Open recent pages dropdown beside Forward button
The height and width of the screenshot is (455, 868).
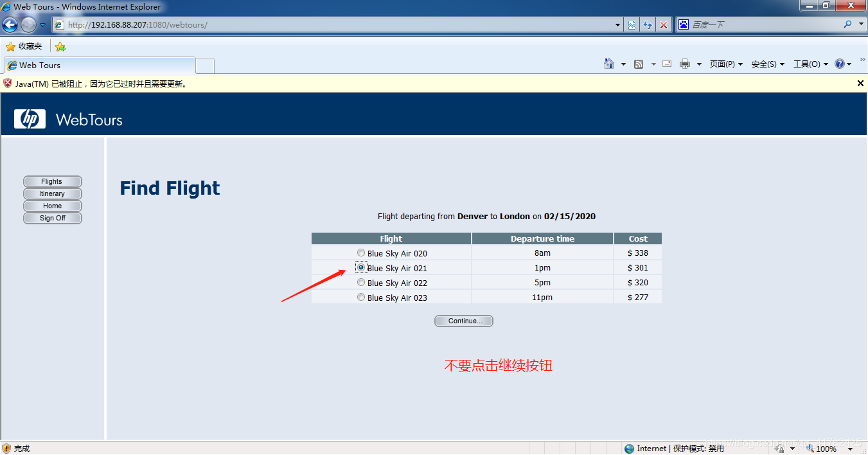[x=43, y=25]
